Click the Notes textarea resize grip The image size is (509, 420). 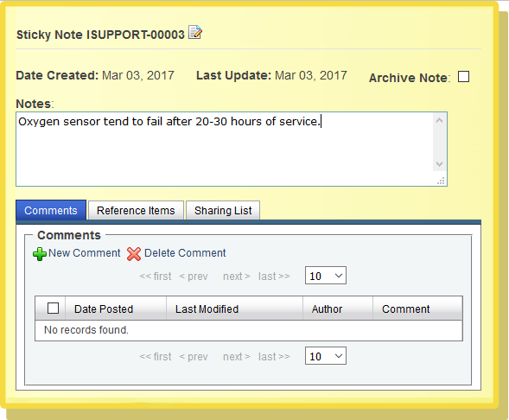[x=441, y=181]
